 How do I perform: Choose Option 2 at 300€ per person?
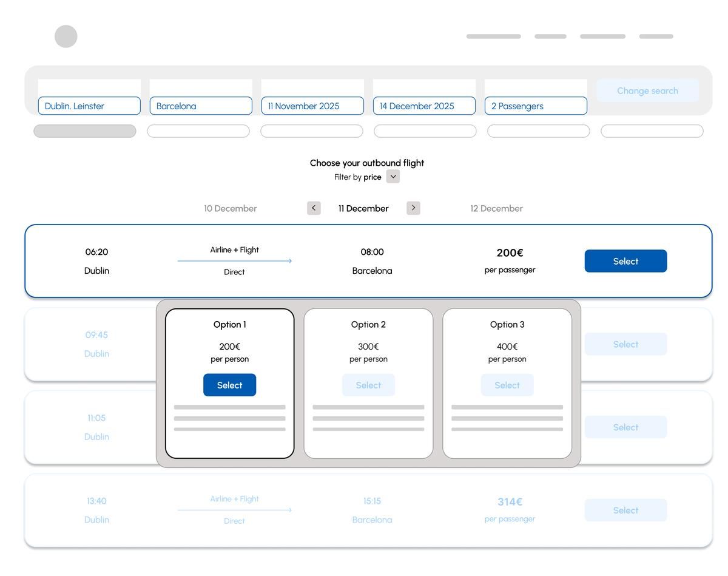(368, 385)
